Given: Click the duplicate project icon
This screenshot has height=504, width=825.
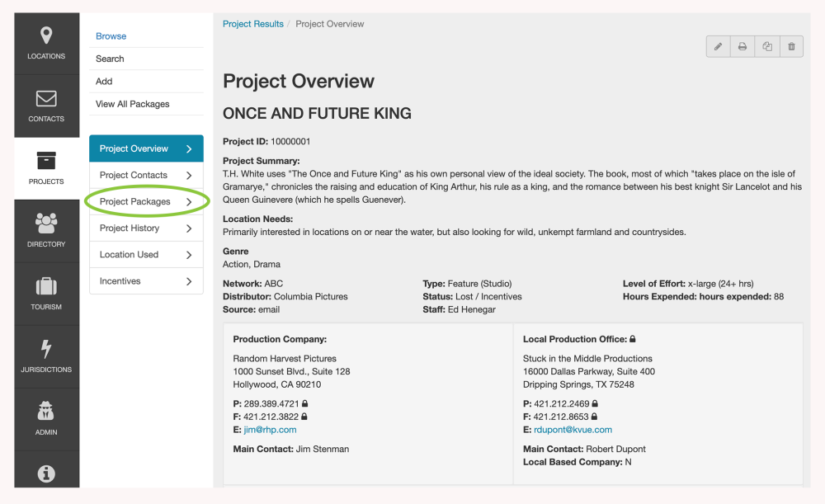Looking at the screenshot, I should point(767,47).
